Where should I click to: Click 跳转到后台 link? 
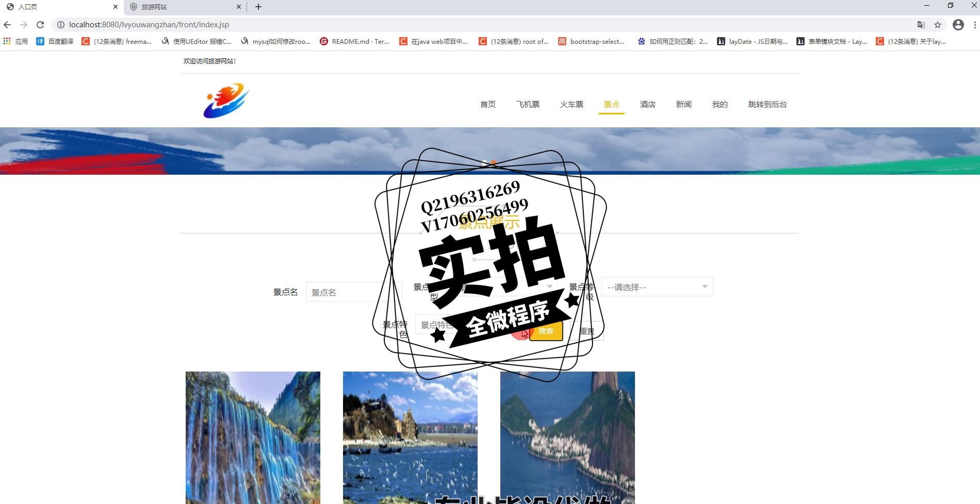click(767, 105)
